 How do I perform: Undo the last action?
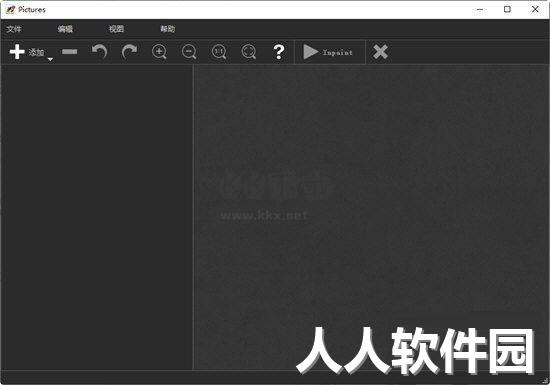click(x=99, y=52)
